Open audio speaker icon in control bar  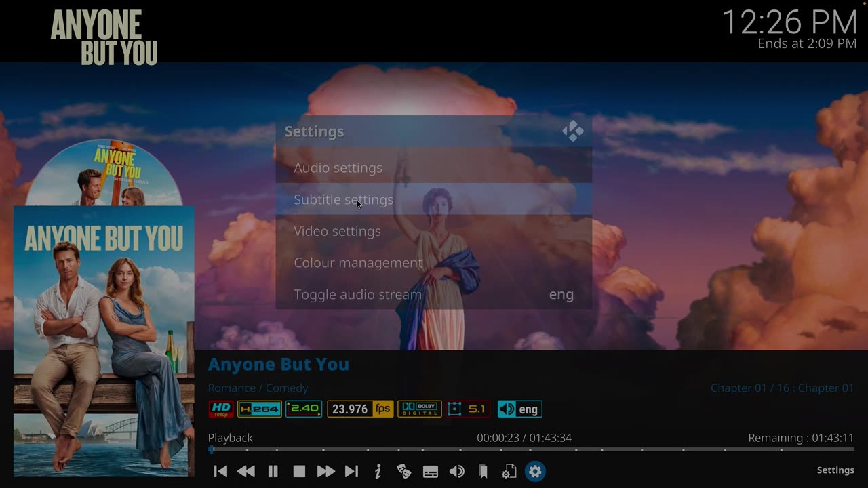(x=457, y=471)
